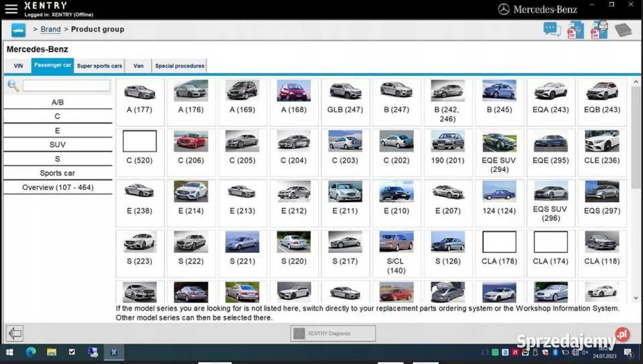Image resolution: width=643 pixels, height=364 pixels.
Task: Click scrollbar up arrow
Action: coord(636,82)
